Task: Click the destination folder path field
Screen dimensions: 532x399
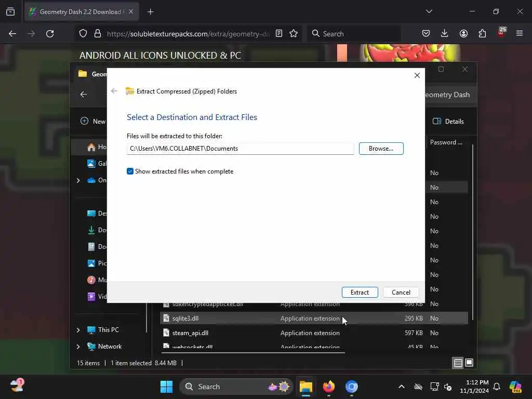Action: pos(240,149)
